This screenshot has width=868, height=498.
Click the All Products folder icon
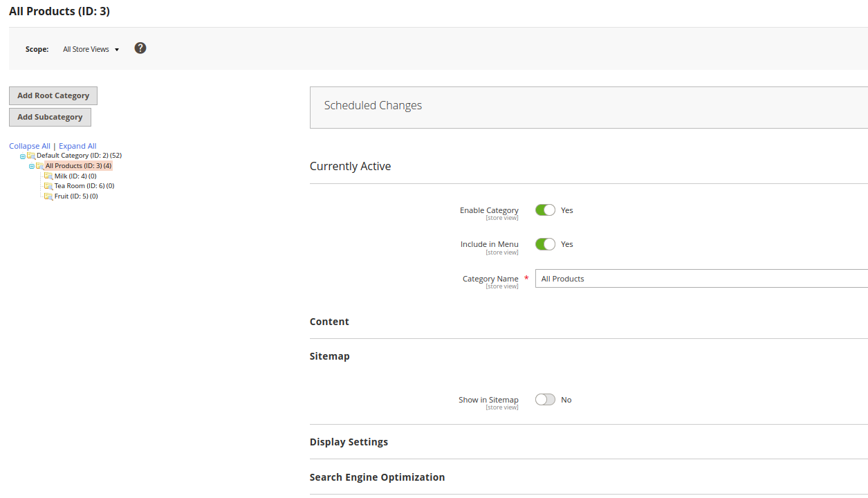[40, 166]
